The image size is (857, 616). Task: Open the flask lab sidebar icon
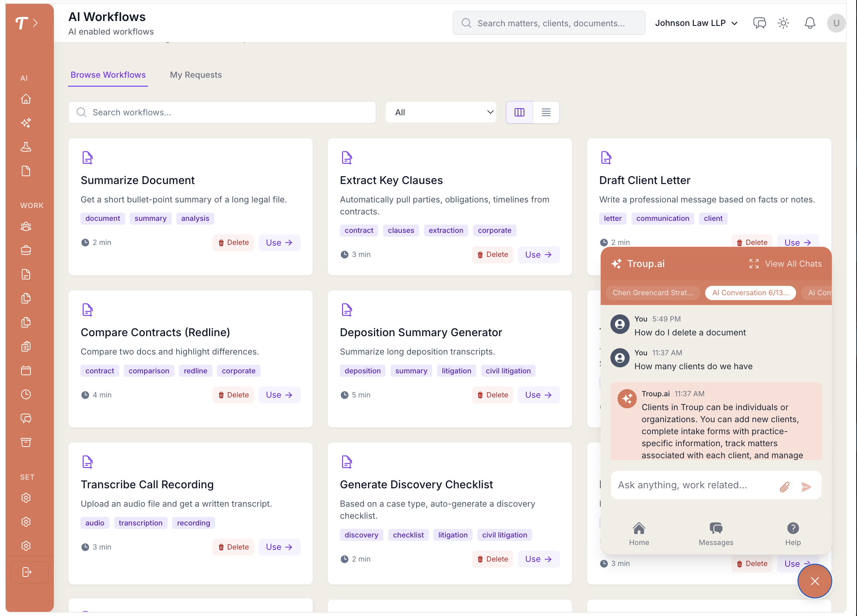26,147
